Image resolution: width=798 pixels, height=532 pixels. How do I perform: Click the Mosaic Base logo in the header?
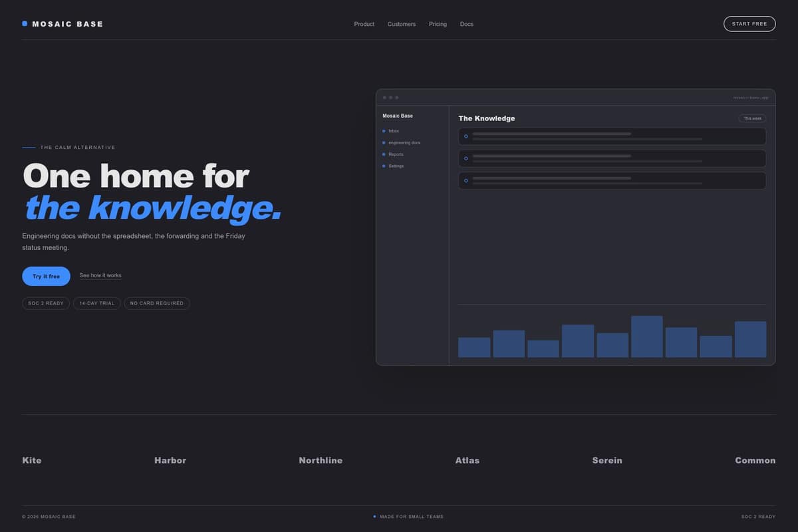[63, 24]
